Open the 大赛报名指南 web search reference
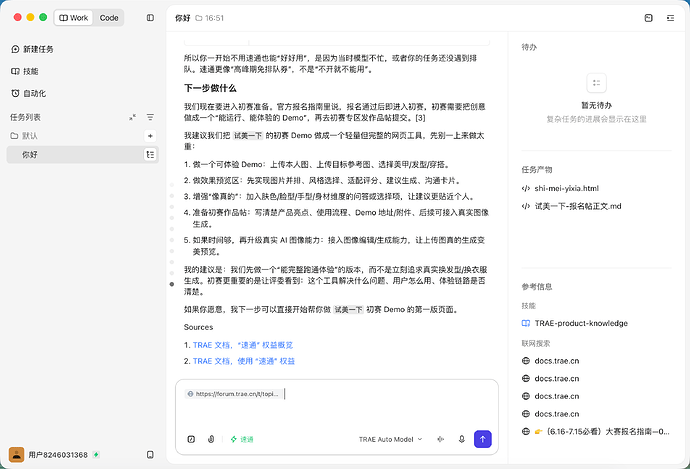 (602, 432)
